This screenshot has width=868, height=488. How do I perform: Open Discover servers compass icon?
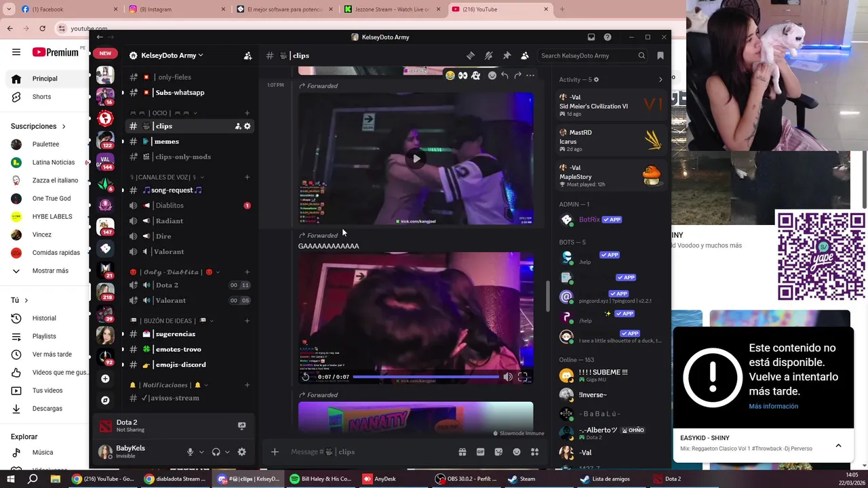pyautogui.click(x=105, y=401)
